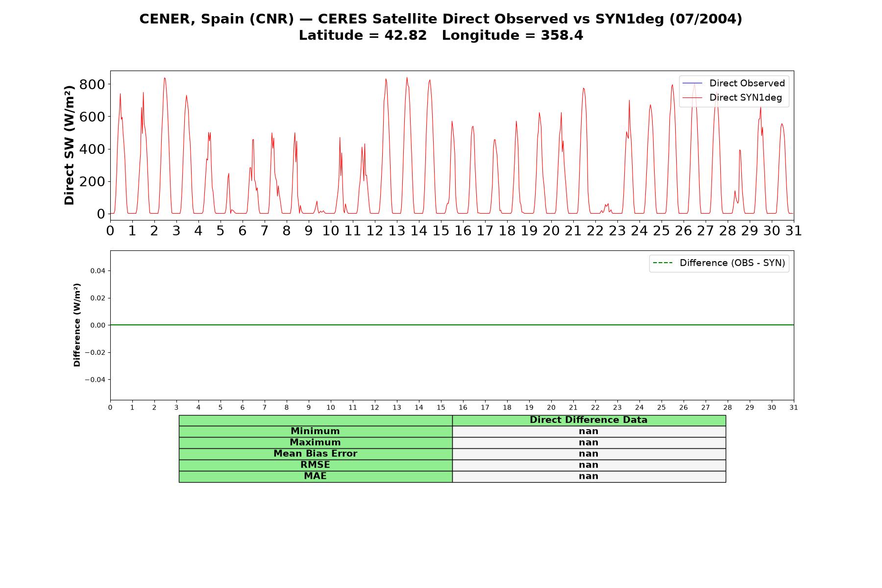
Task: Click the Minimum row label in table
Action: point(315,431)
